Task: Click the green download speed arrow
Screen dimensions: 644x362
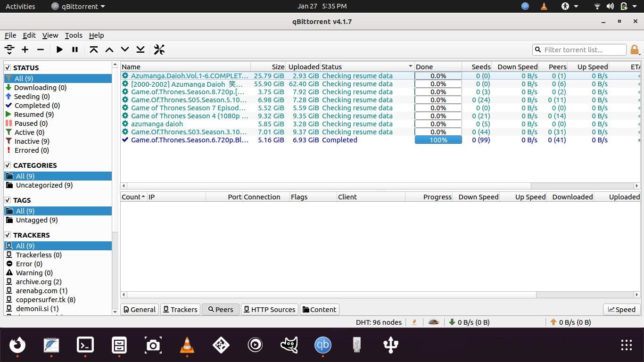Action: click(452, 322)
